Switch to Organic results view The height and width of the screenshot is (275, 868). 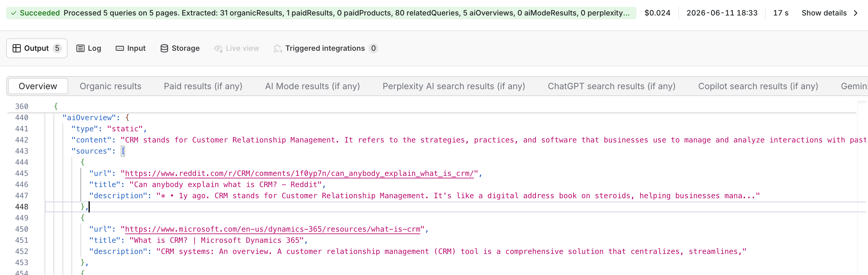(111, 86)
